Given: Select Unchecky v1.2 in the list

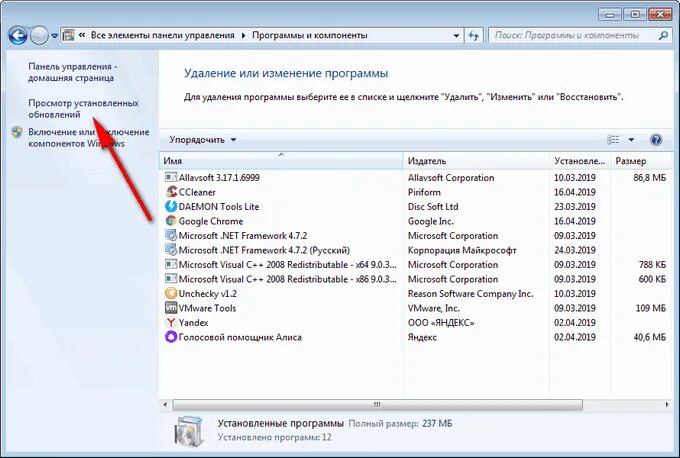Looking at the screenshot, I should [208, 294].
